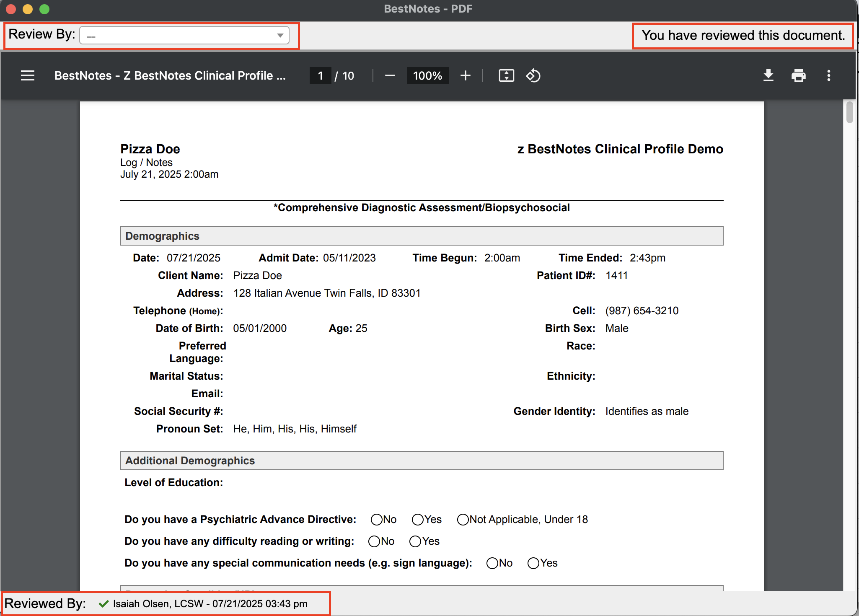Open the Review By dropdown
859x616 pixels.
[x=184, y=36]
